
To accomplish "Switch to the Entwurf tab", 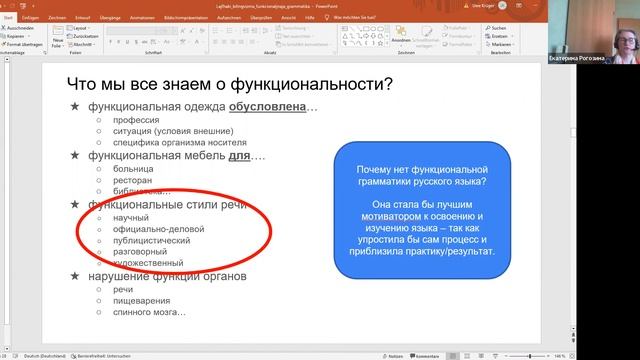I will point(82,18).
